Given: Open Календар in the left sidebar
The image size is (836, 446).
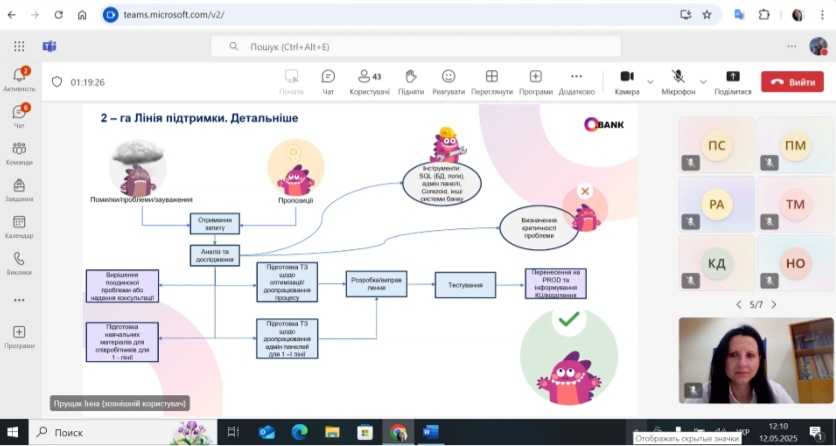Looking at the screenshot, I should [19, 226].
